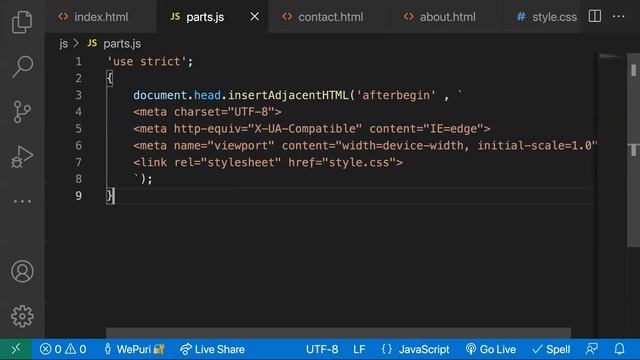This screenshot has height=360, width=640.
Task: Click the document keyword in line 3
Action: click(x=160, y=96)
